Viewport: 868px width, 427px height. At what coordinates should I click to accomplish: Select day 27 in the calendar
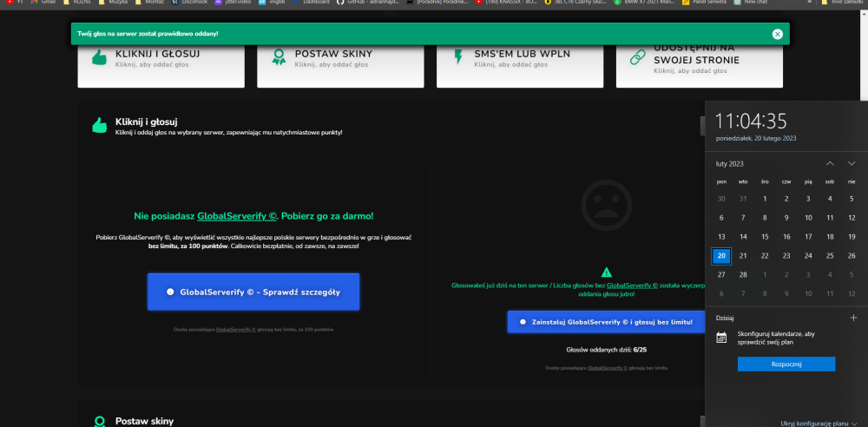click(721, 275)
